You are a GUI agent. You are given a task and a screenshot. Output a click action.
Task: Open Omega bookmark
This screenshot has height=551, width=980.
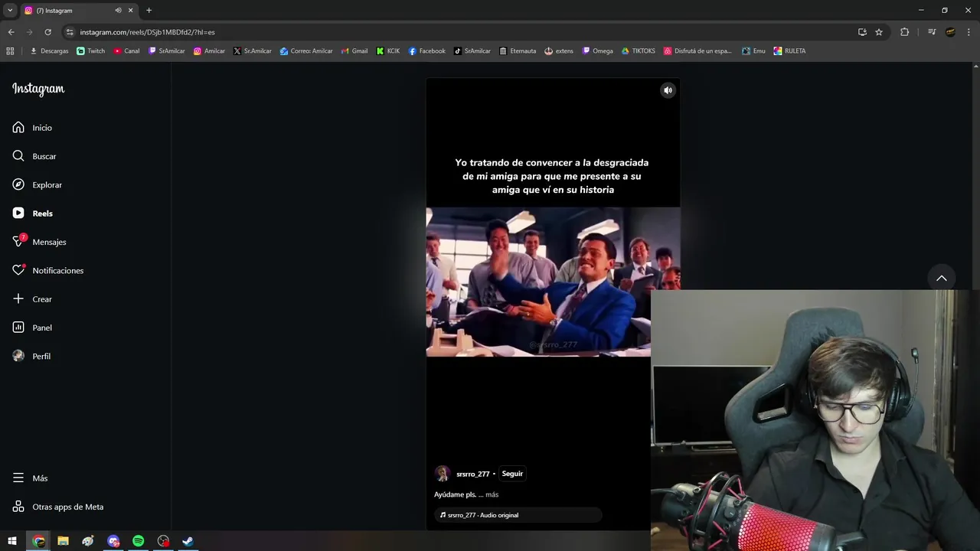coord(598,51)
